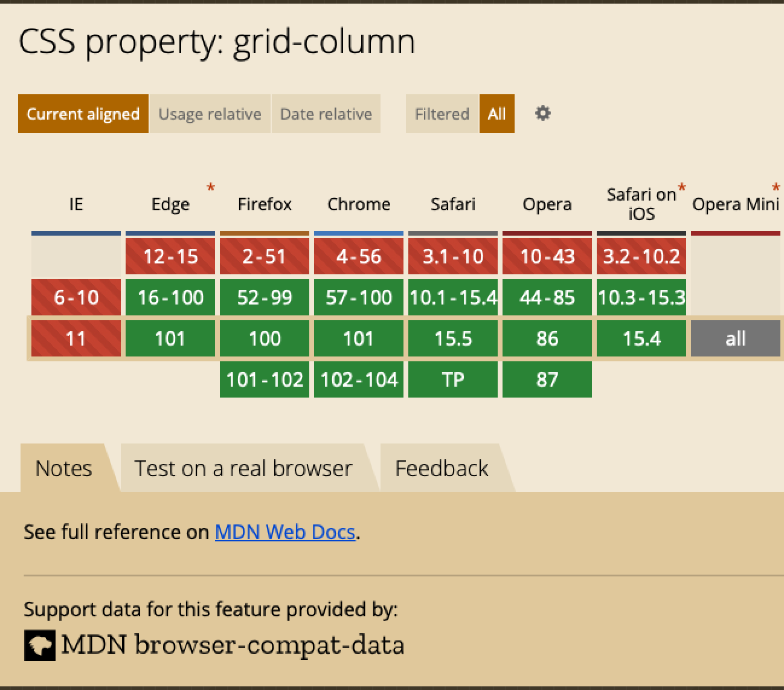Open the Feedback tab

click(x=442, y=468)
